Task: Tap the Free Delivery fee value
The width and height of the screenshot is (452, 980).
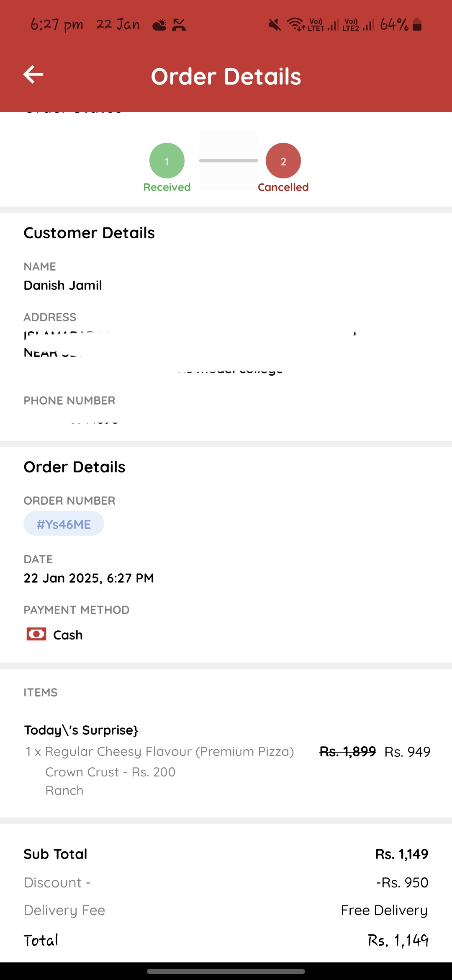Action: tap(384, 910)
